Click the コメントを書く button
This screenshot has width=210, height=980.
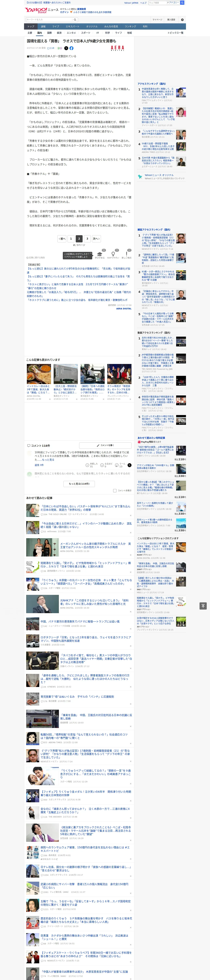(105, 445)
